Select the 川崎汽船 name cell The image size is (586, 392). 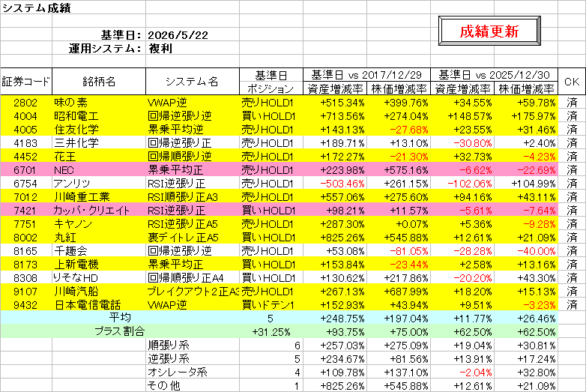point(99,291)
